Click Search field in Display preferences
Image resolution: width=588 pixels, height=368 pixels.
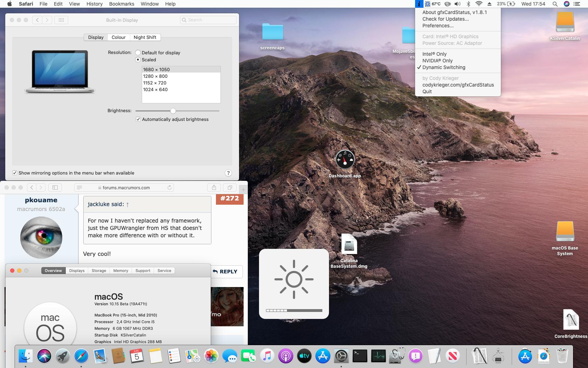[208, 20]
